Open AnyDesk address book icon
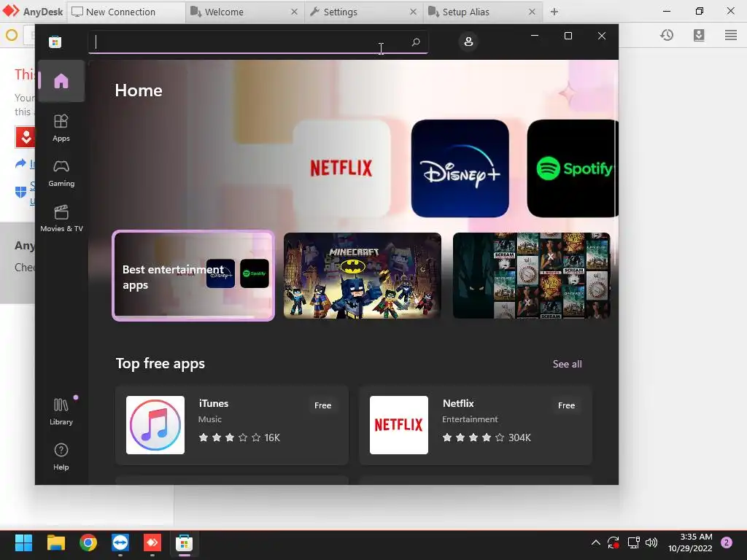 (699, 35)
